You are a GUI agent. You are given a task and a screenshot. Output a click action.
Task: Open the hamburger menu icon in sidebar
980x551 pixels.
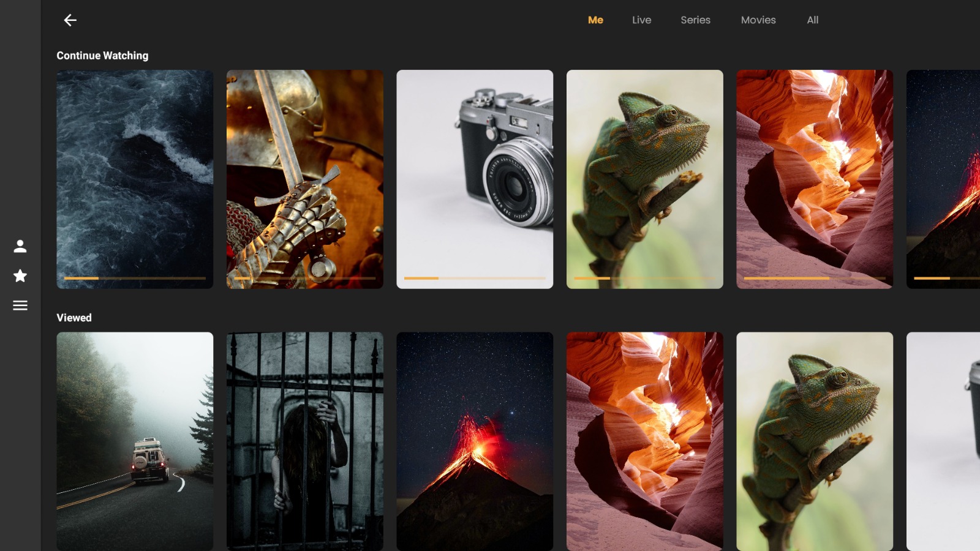tap(20, 305)
